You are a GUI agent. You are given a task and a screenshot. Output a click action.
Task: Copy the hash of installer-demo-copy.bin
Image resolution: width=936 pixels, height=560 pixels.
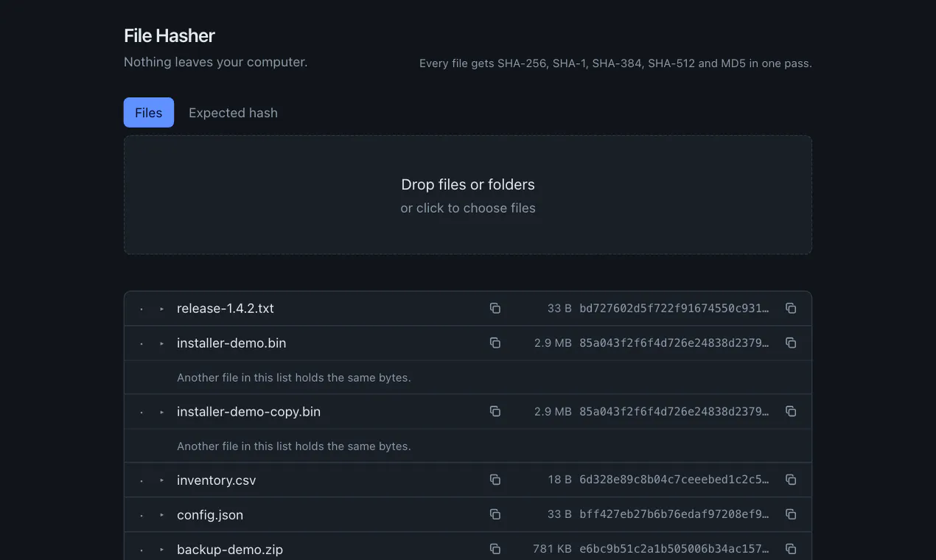point(791,411)
